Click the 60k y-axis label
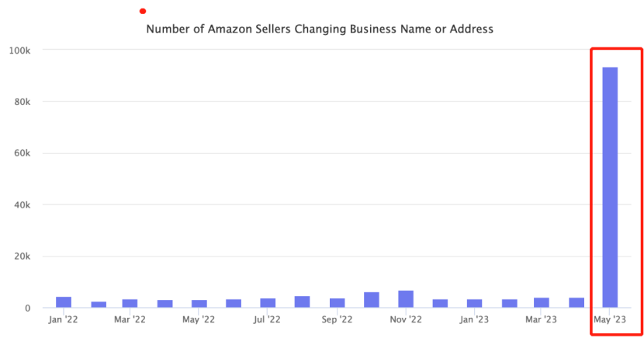Viewport: 644px width, 345px height. coord(22,153)
